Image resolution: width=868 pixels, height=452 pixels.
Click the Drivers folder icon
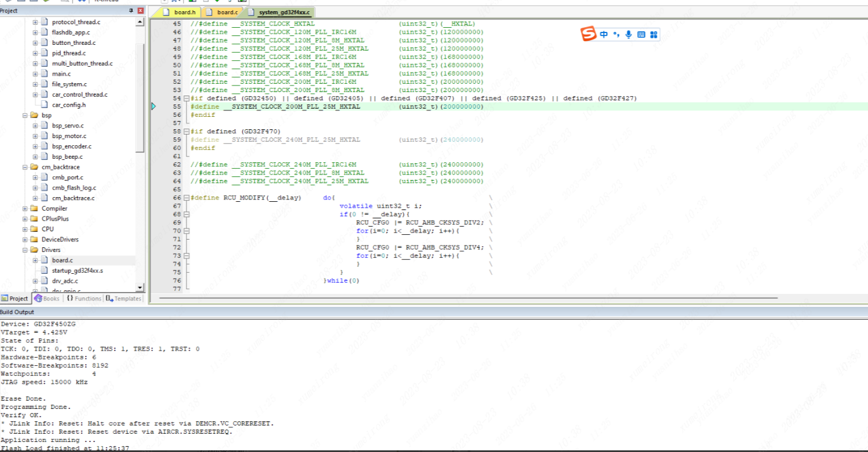[x=34, y=250]
